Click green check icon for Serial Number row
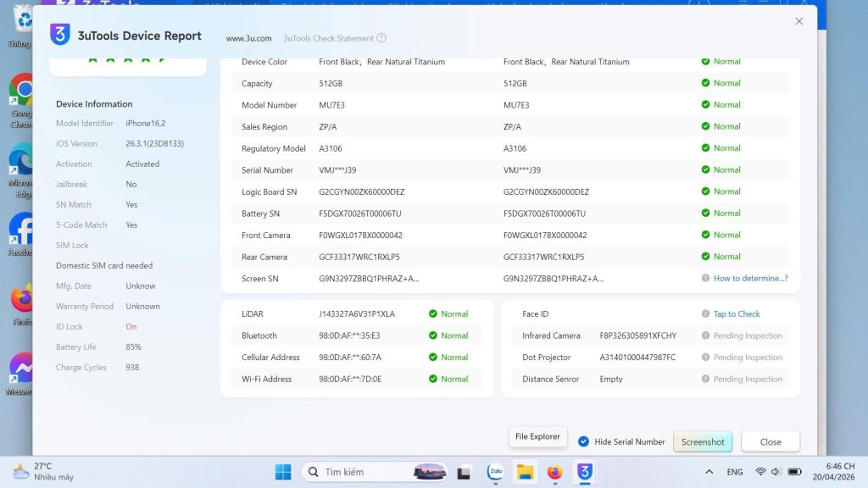The height and width of the screenshot is (488, 868). [x=705, y=169]
